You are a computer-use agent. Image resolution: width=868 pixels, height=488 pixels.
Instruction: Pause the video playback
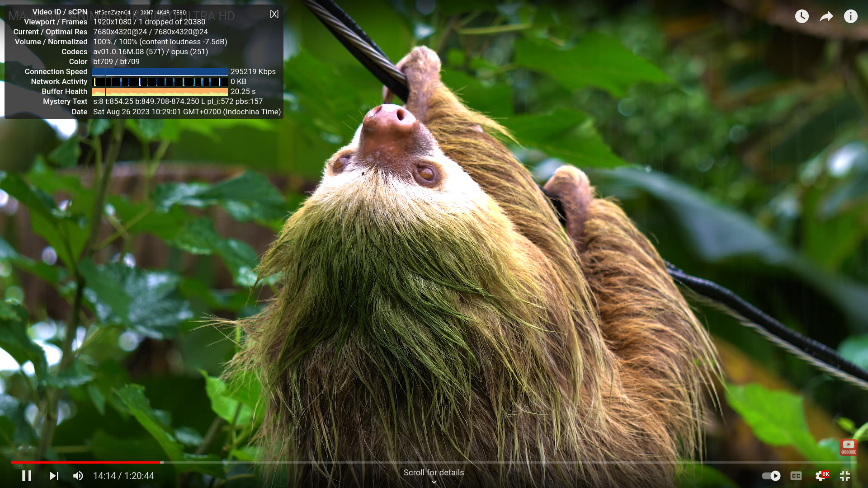point(27,476)
